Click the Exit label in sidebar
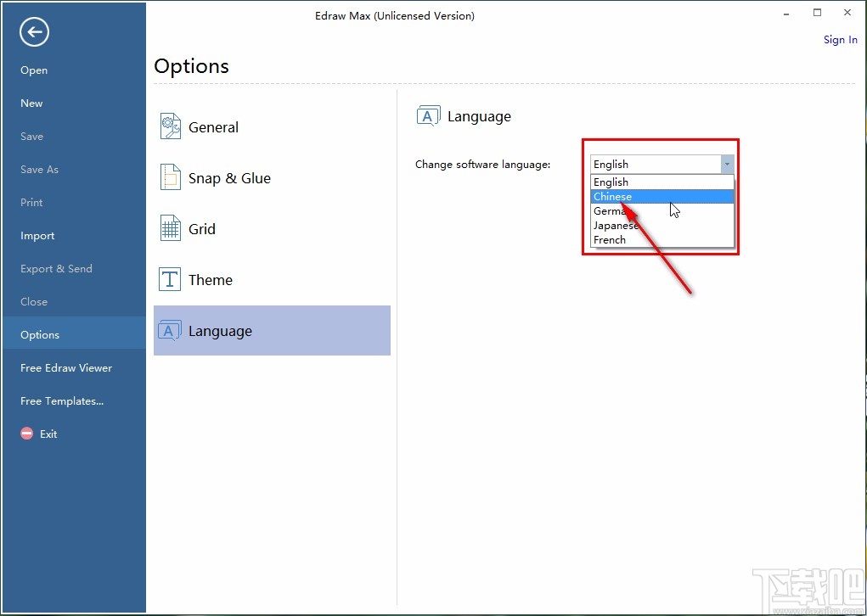Screen dimensions: 867x616 tap(48, 434)
